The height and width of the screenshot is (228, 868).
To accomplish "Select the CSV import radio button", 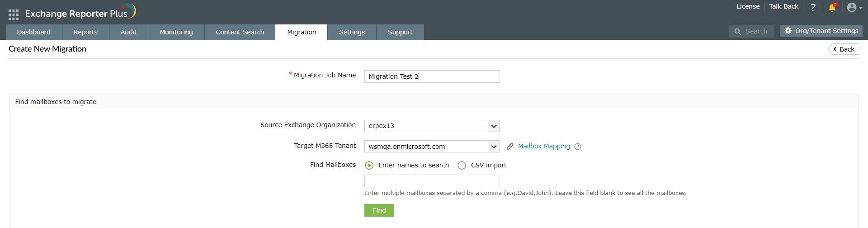I will pos(462,166).
